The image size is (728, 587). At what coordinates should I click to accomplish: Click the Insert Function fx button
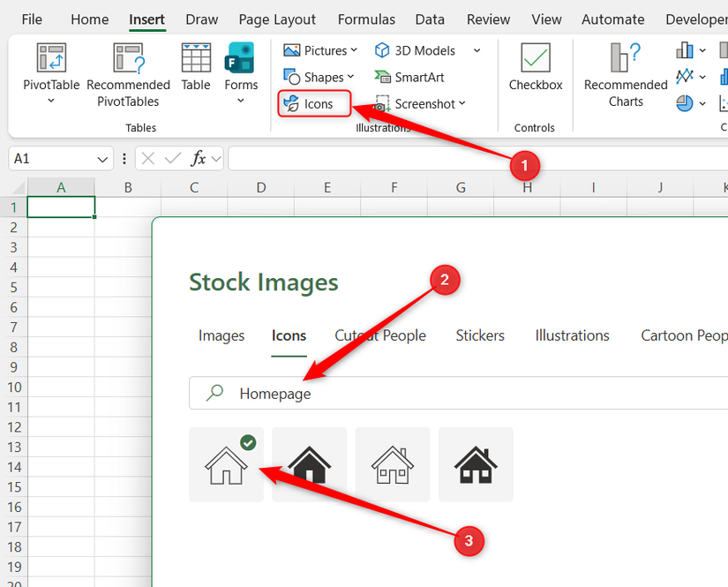point(199,159)
